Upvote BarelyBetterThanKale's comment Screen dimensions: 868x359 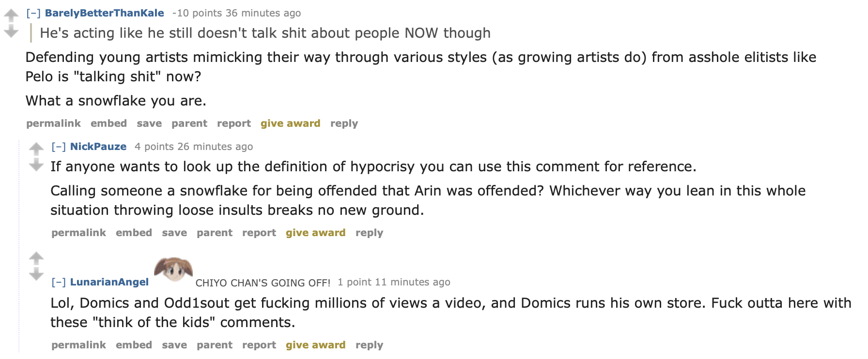click(11, 15)
